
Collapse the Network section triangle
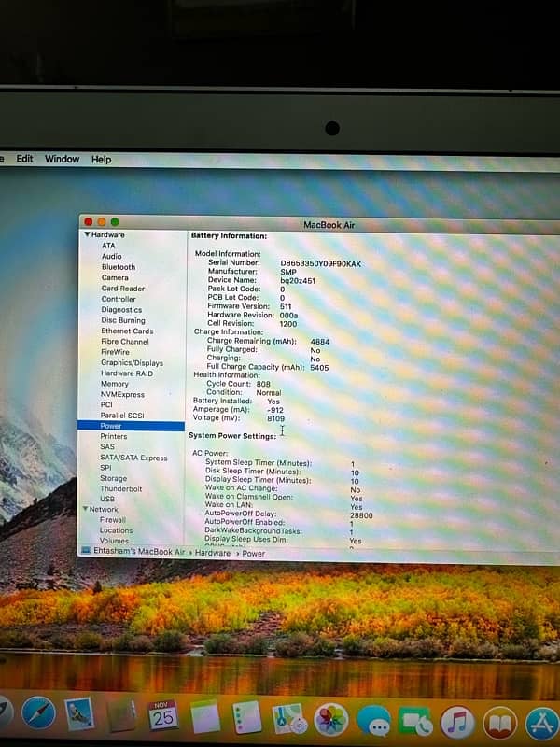click(x=86, y=510)
